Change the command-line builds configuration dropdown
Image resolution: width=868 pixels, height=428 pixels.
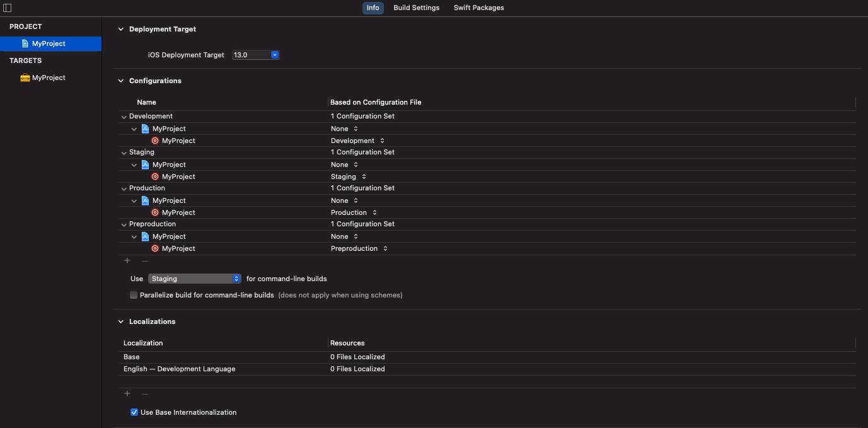(x=194, y=278)
